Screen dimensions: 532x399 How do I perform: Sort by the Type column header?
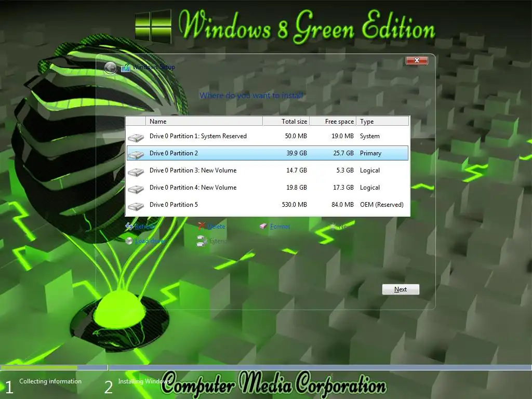382,121
